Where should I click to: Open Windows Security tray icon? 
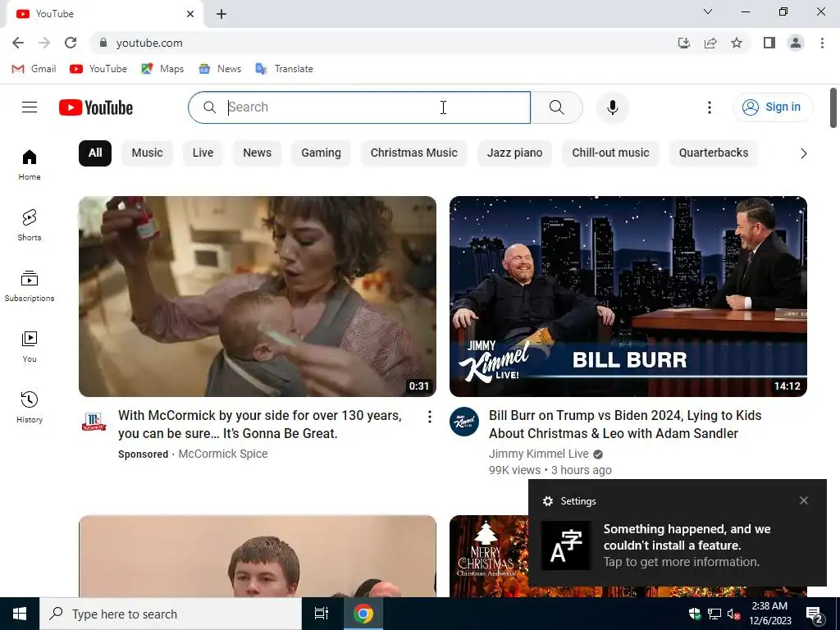pos(694,614)
